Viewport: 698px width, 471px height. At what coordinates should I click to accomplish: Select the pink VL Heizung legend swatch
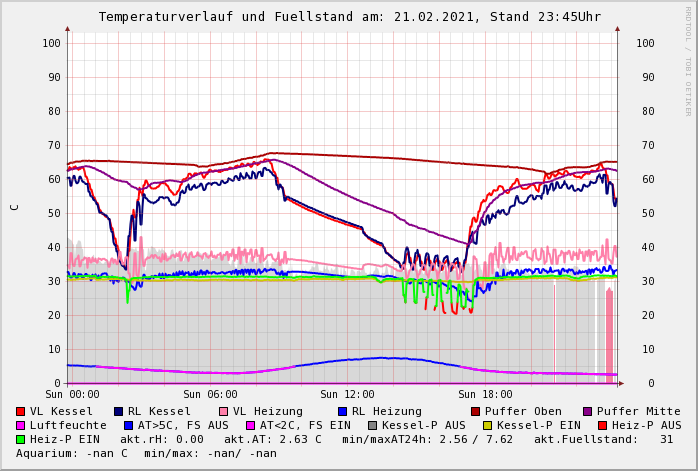click(224, 411)
